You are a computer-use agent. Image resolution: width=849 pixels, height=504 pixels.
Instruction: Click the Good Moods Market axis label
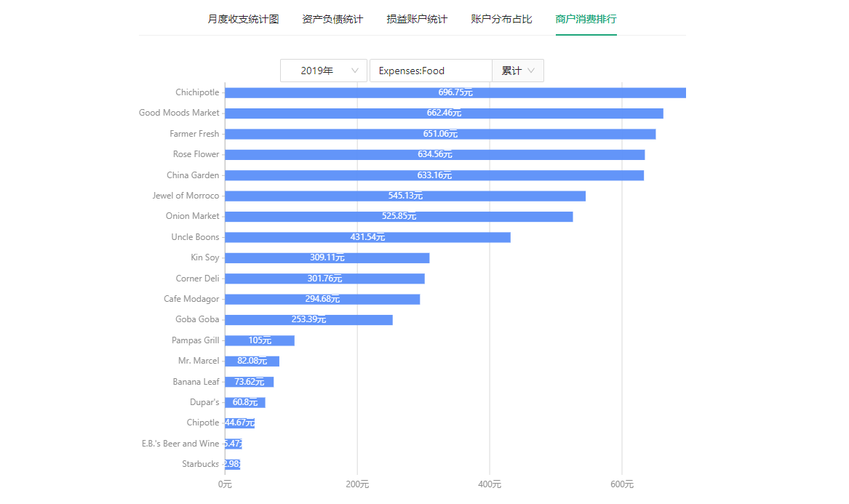tap(179, 113)
